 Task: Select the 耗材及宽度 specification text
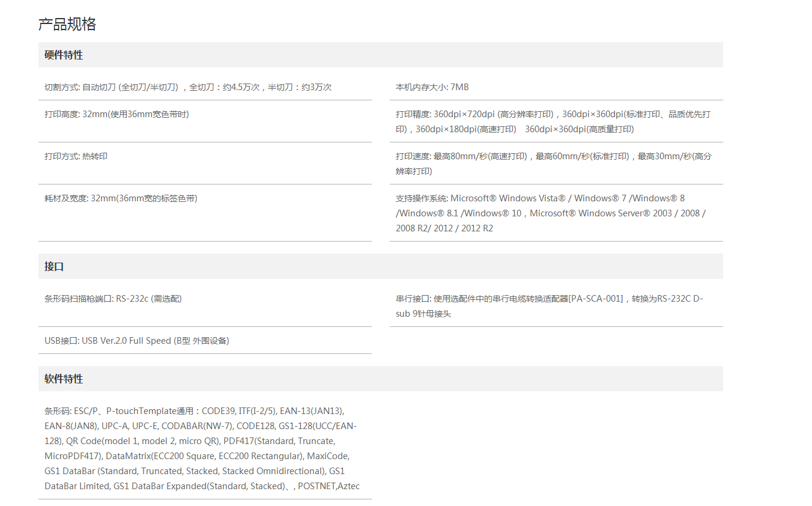coord(121,198)
